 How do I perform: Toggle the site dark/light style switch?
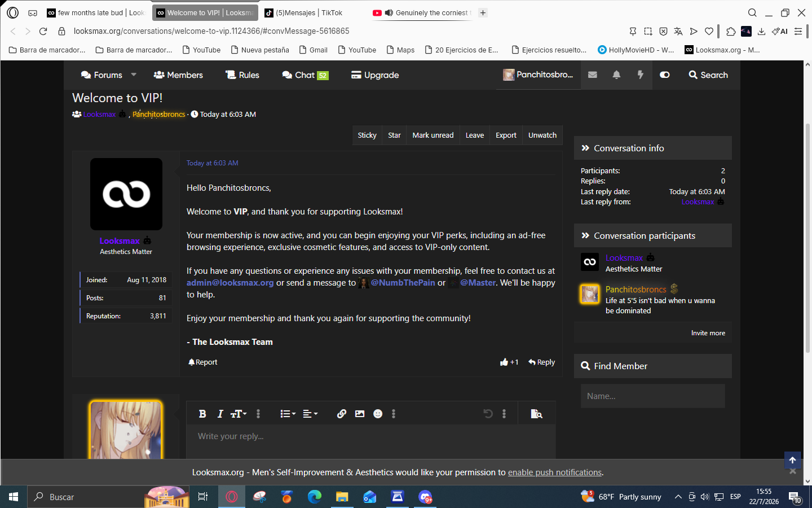(665, 75)
